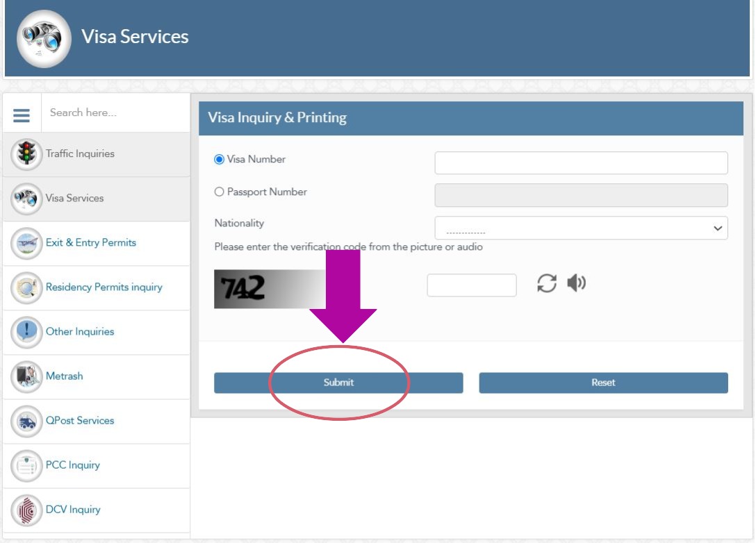Viewport: 756px width, 543px height.
Task: Select the Passport Number radio button
Action: [x=221, y=192]
